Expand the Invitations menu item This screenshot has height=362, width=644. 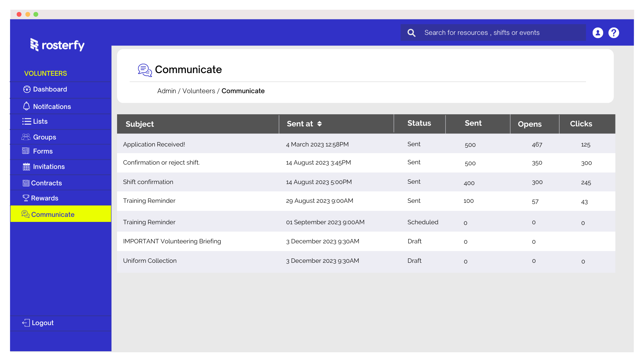coord(49,167)
